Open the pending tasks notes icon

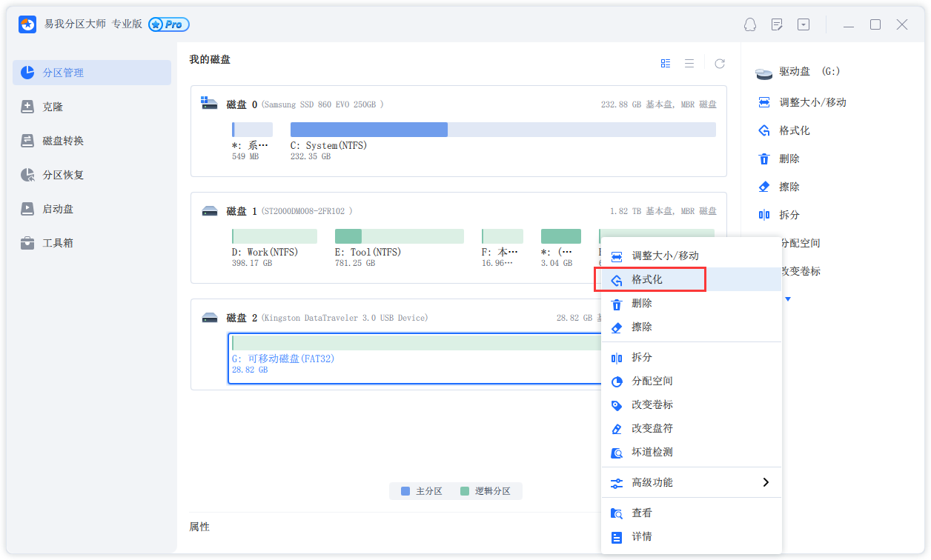(x=777, y=24)
